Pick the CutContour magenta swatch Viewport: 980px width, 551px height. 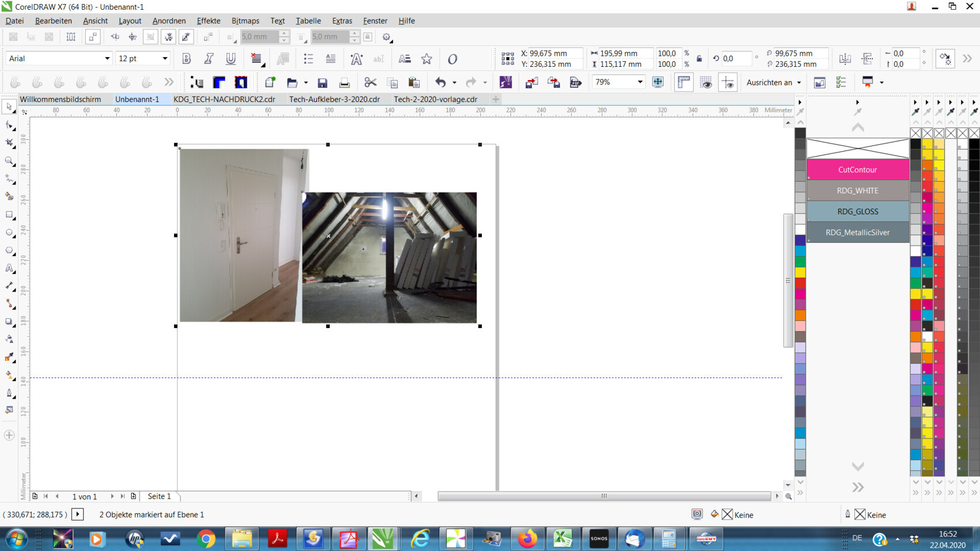tap(857, 169)
